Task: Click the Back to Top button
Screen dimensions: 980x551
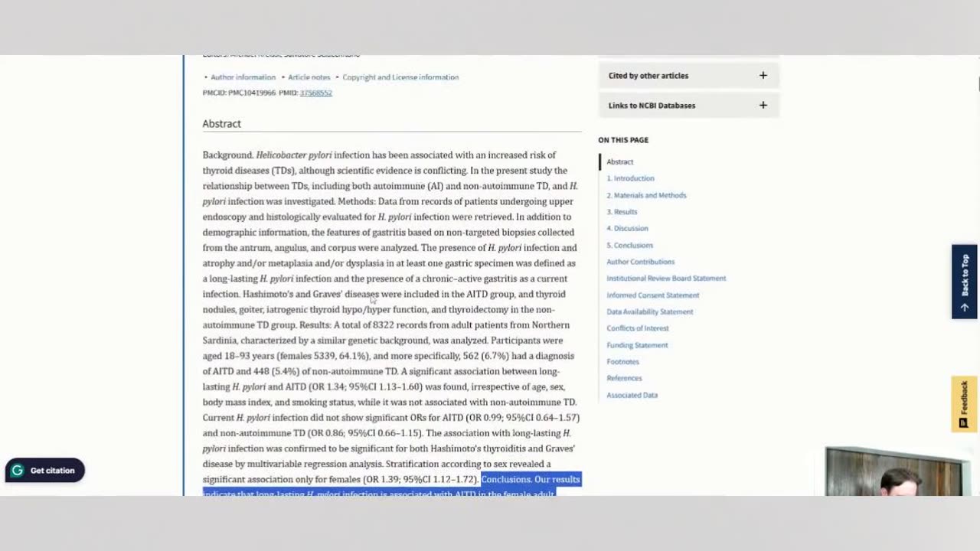Action: 964,282
